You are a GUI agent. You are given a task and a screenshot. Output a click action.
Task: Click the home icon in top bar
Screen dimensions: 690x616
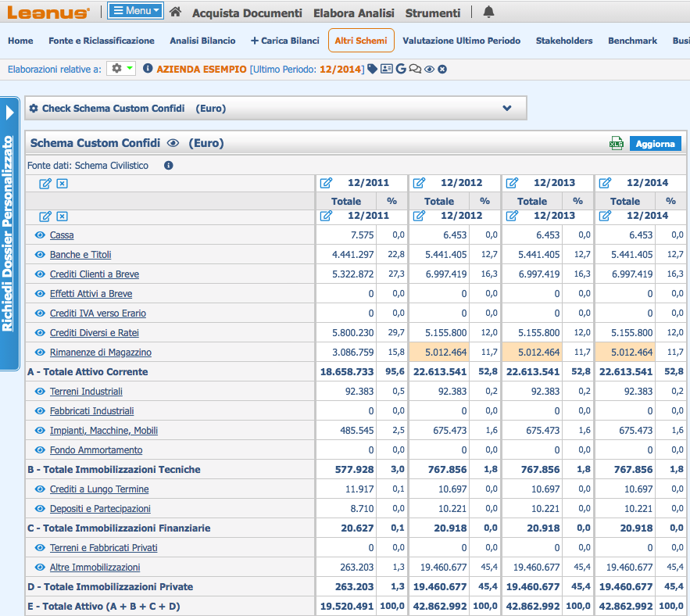(x=175, y=12)
